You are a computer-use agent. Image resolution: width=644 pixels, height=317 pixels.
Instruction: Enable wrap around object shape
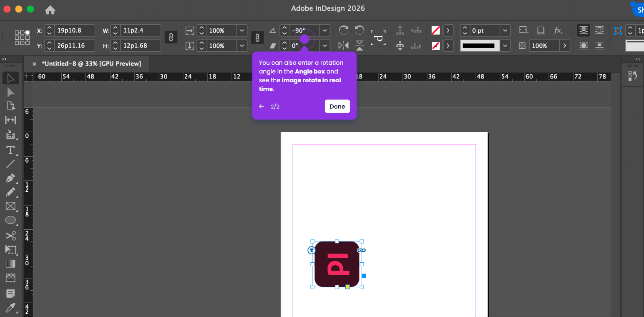point(584,46)
